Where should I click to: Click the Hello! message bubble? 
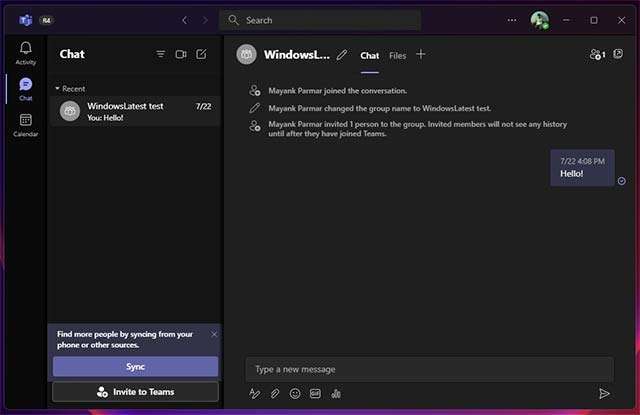point(582,168)
